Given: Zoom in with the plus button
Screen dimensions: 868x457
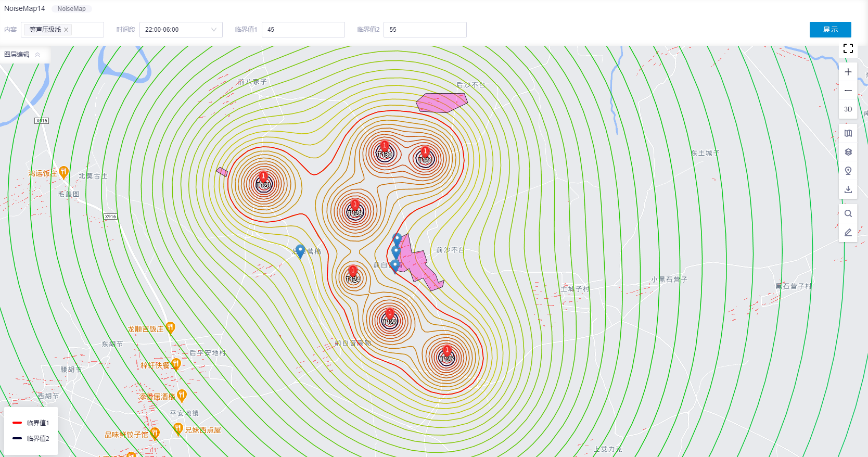Looking at the screenshot, I should [x=848, y=72].
